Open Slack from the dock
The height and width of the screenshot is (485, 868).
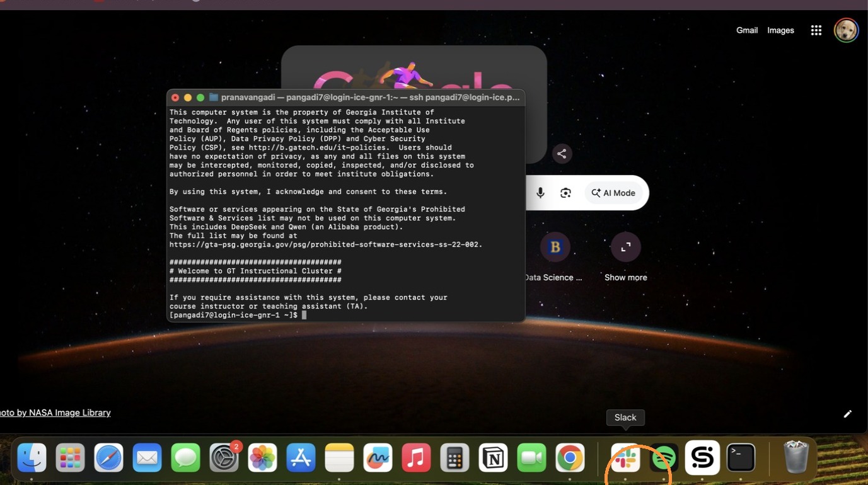tap(625, 458)
